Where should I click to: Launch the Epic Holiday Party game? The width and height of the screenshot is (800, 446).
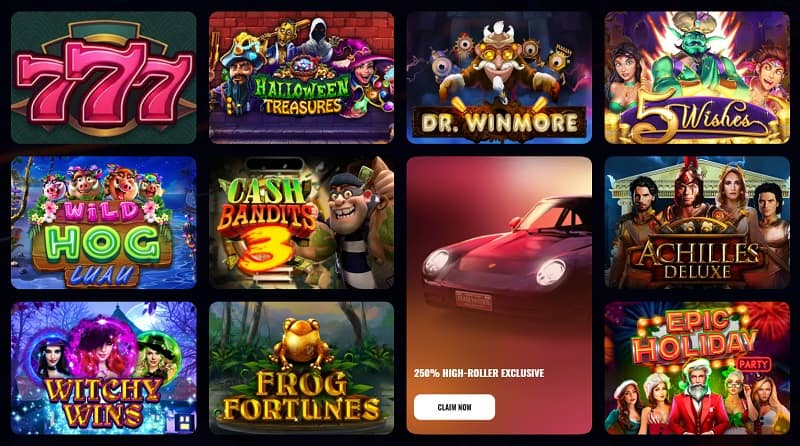(x=697, y=368)
